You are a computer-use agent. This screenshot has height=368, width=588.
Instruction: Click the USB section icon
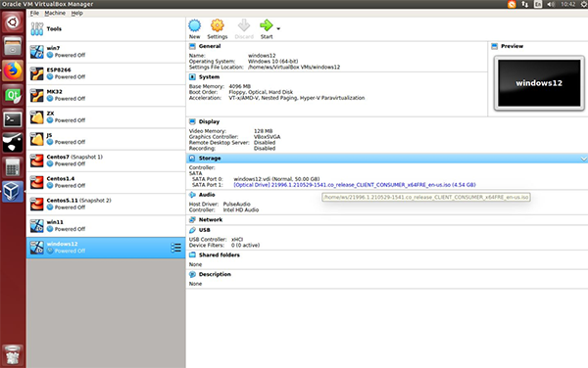pyautogui.click(x=192, y=230)
